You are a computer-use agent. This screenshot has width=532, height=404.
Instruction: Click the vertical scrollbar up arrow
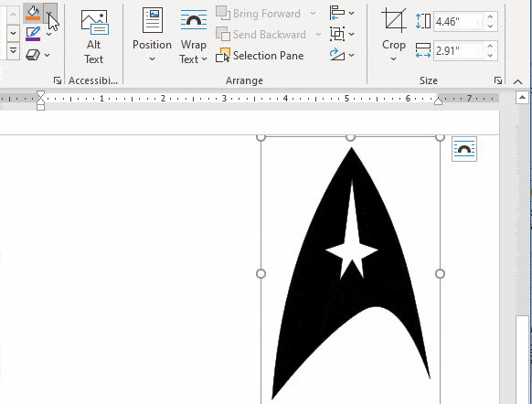click(x=522, y=98)
